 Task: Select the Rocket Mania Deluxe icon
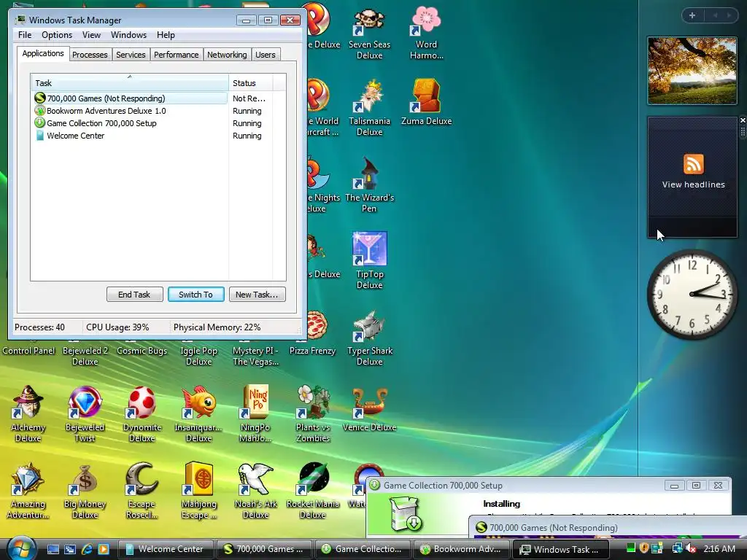[312, 491]
